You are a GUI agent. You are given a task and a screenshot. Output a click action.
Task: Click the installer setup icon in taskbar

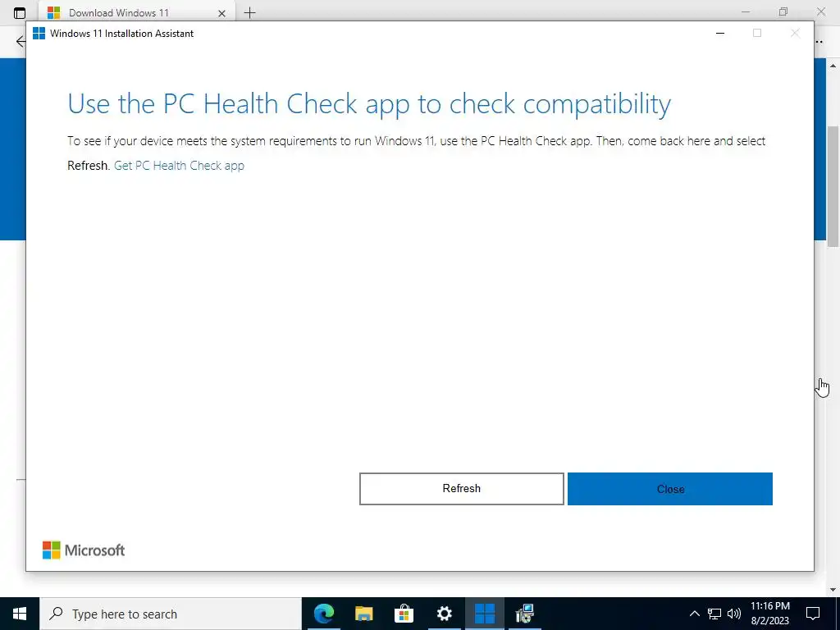pos(524,614)
